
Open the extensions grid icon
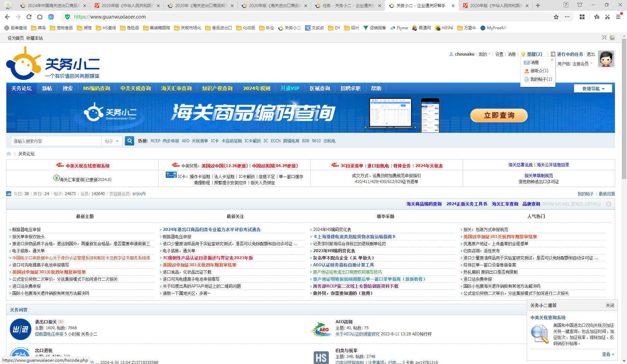pyautogui.click(x=582, y=17)
